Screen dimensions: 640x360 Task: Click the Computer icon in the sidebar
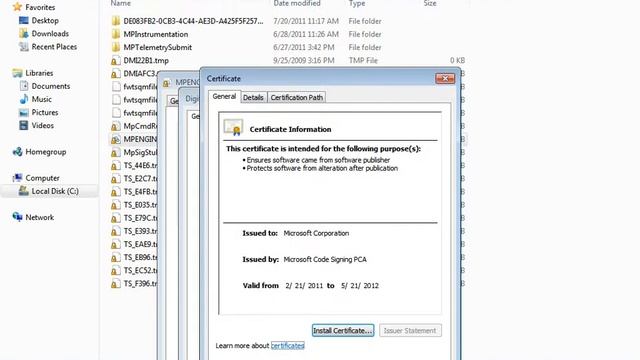click(x=17, y=178)
